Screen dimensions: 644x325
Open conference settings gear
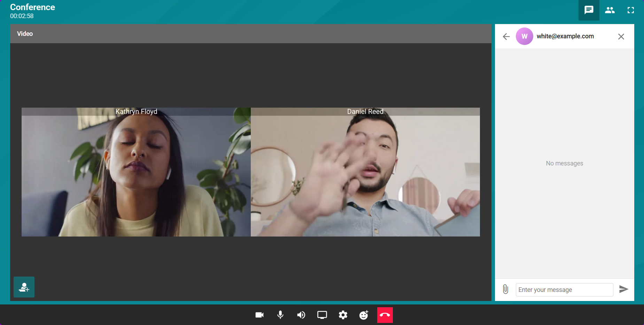[x=343, y=315]
